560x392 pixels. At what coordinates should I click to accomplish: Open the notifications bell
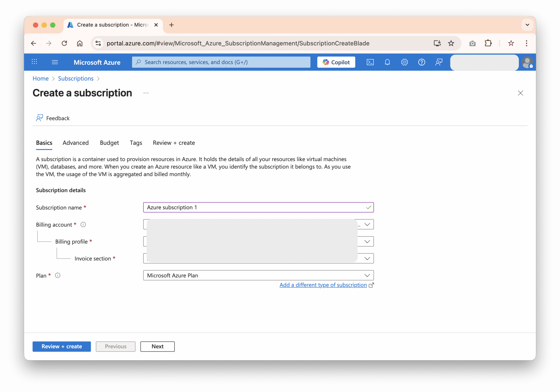387,62
